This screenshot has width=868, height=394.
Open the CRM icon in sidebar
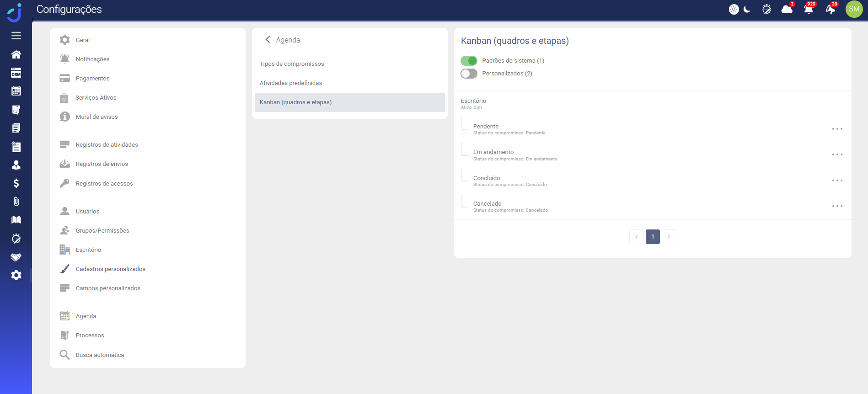[x=16, y=73]
